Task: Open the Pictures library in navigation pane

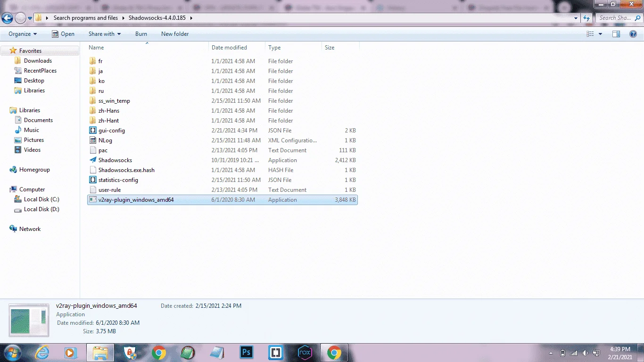Action: (x=34, y=140)
